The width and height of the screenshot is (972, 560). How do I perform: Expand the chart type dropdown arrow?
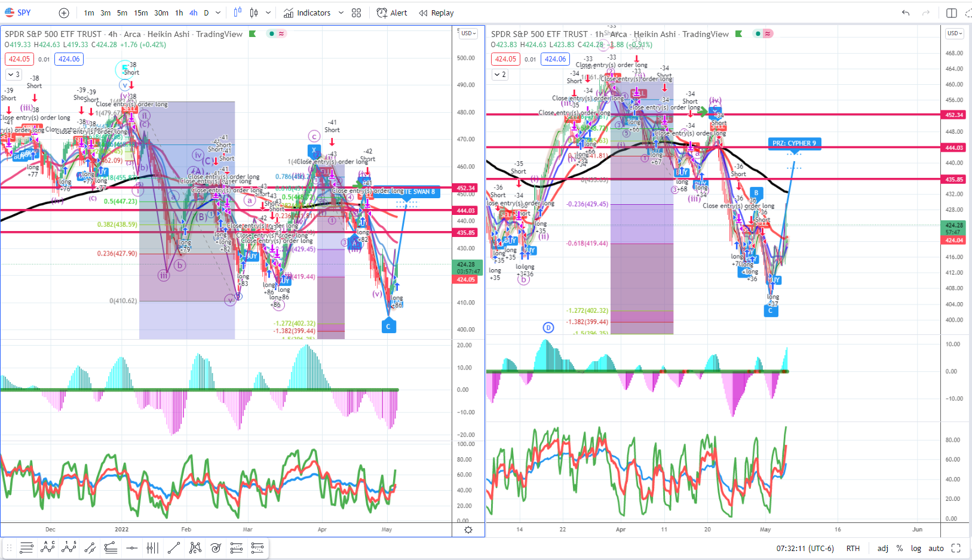coord(268,13)
